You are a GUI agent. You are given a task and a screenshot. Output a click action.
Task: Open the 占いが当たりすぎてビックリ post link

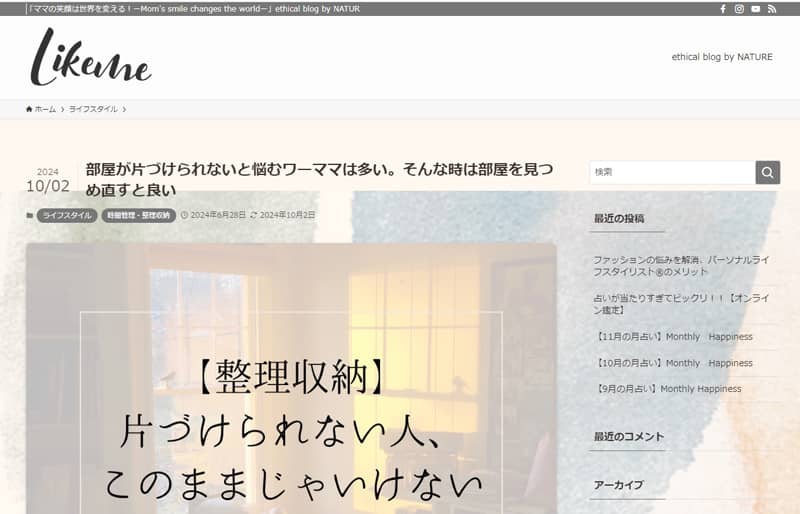[x=680, y=303]
